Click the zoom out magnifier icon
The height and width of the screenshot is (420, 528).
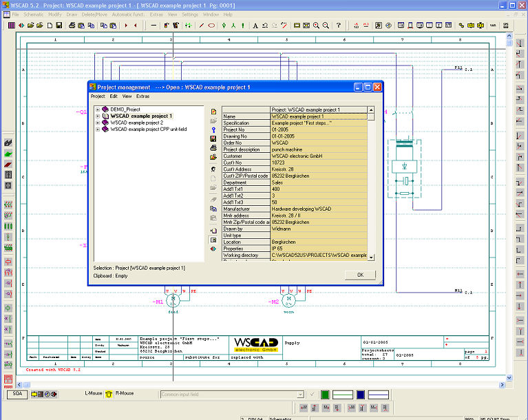[326, 25]
